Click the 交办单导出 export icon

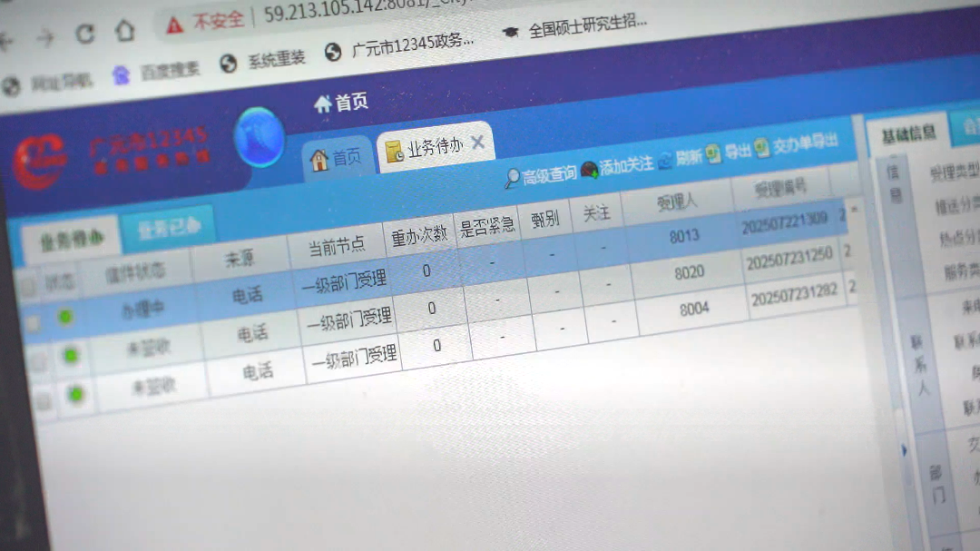(x=762, y=148)
